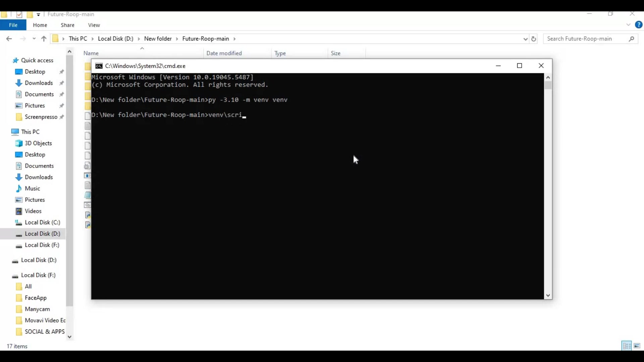Open the Screenpresso folder
This screenshot has height=362, width=644.
[41, 117]
